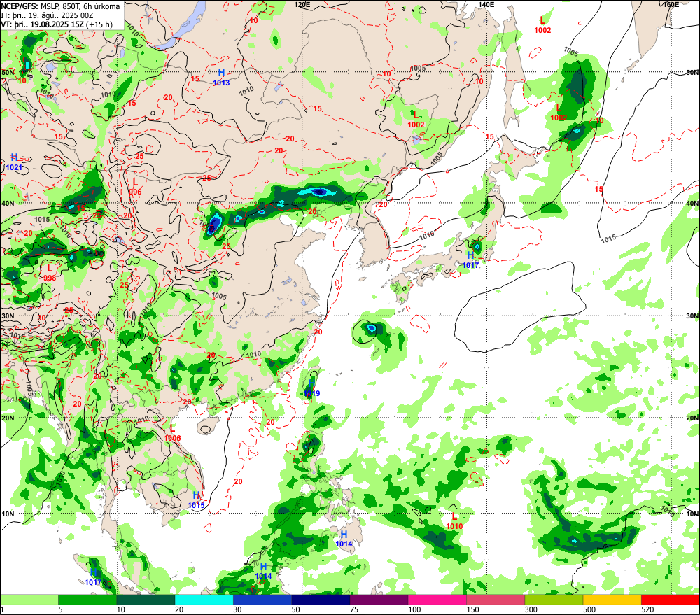This screenshot has width=700, height=615.
Task: Click the light green 1–5 legend swatch
Action: (x=29, y=600)
